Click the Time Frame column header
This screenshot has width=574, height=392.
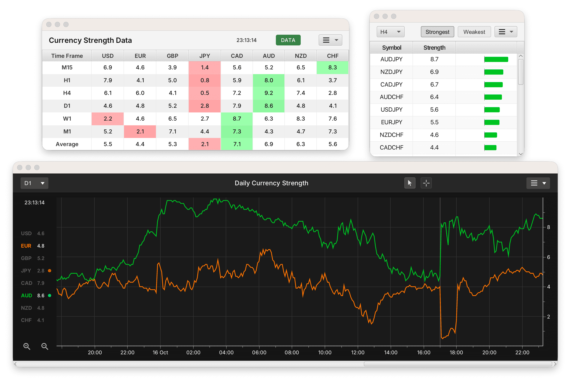(x=67, y=56)
